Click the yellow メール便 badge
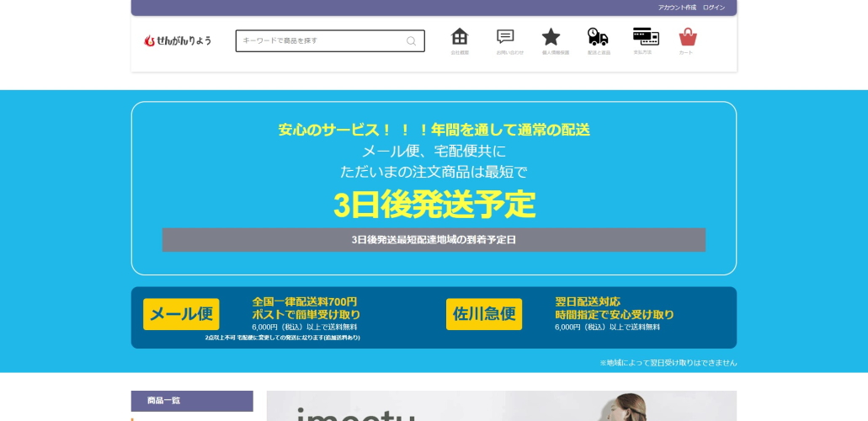868x421 pixels. pos(181,314)
